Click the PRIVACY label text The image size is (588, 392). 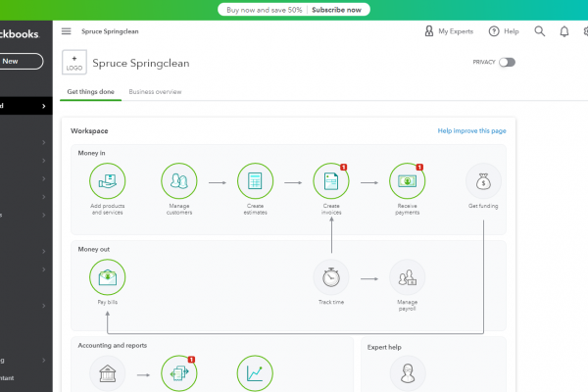point(484,63)
